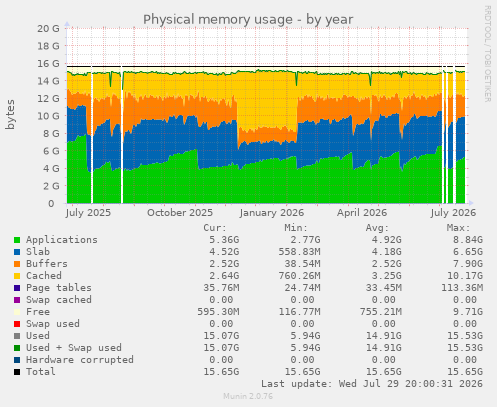Click the '20 G' y-axis tick label

48,29
